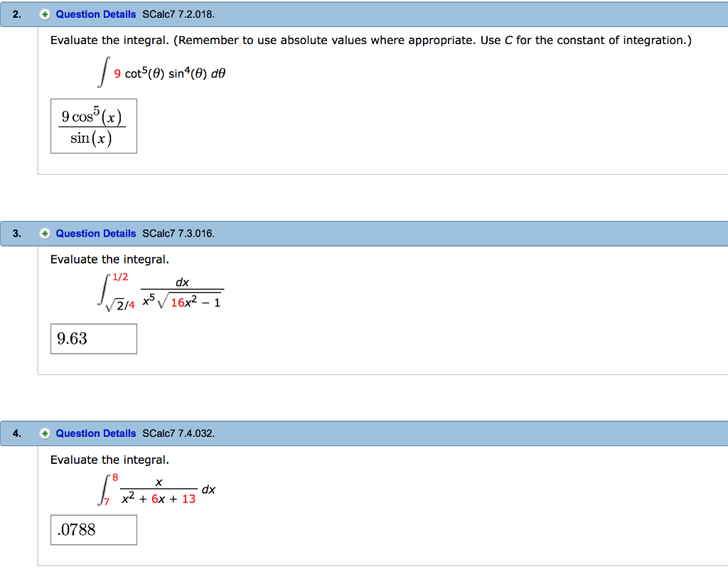This screenshot has height=569, width=728.
Task: Open Question Details for SCalc7 7.2.018
Action: 95,14
